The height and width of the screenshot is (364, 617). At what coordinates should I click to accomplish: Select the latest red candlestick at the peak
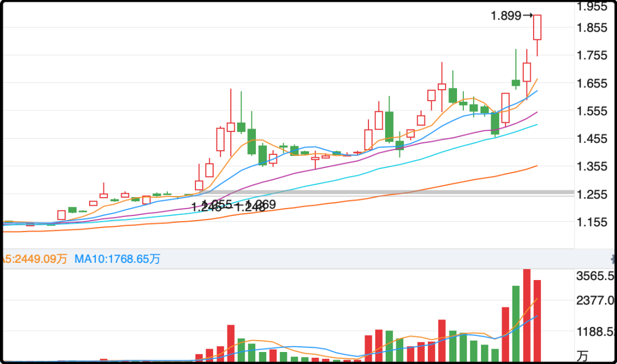(537, 27)
